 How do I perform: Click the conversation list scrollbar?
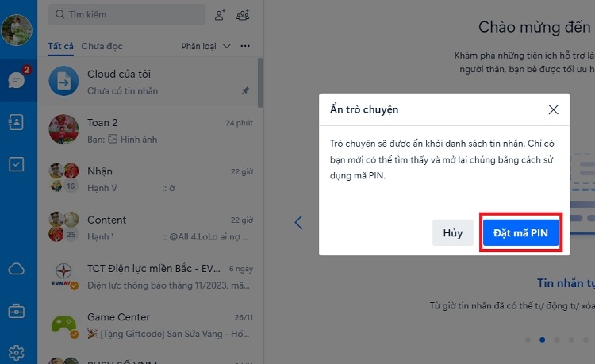pyautogui.click(x=260, y=82)
